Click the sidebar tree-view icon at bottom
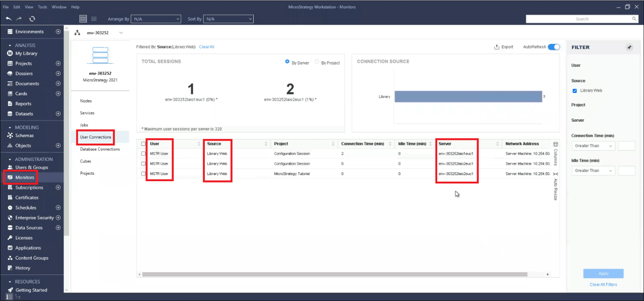644x301 pixels. coord(17,296)
